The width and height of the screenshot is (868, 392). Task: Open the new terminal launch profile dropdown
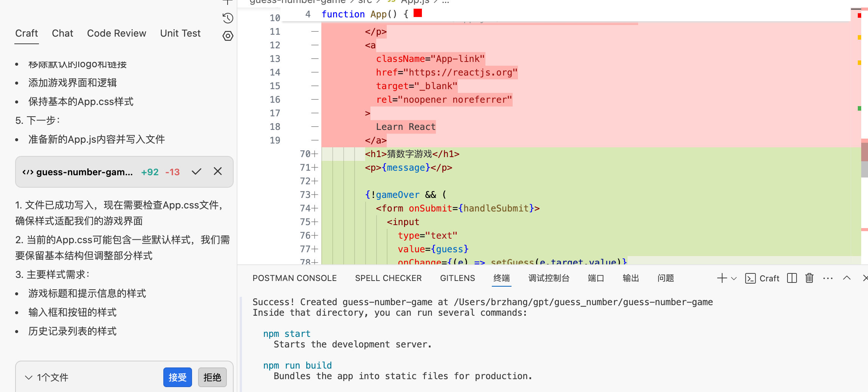click(x=734, y=279)
